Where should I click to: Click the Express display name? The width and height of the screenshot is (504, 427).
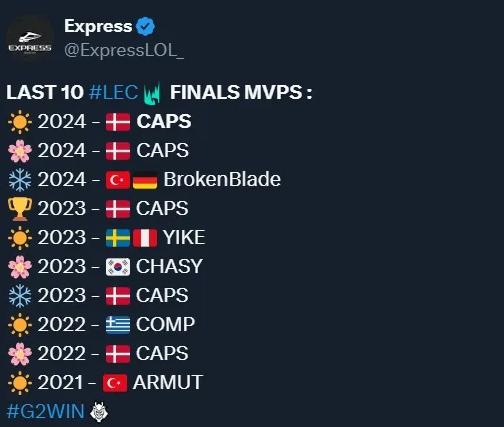coord(98,26)
